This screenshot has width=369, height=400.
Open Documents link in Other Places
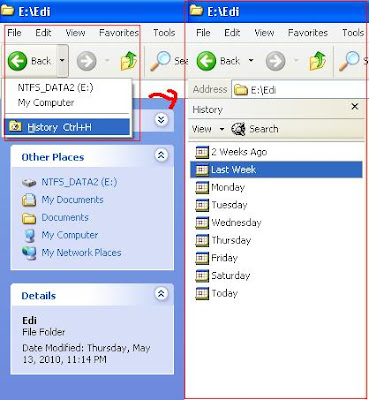(x=65, y=217)
